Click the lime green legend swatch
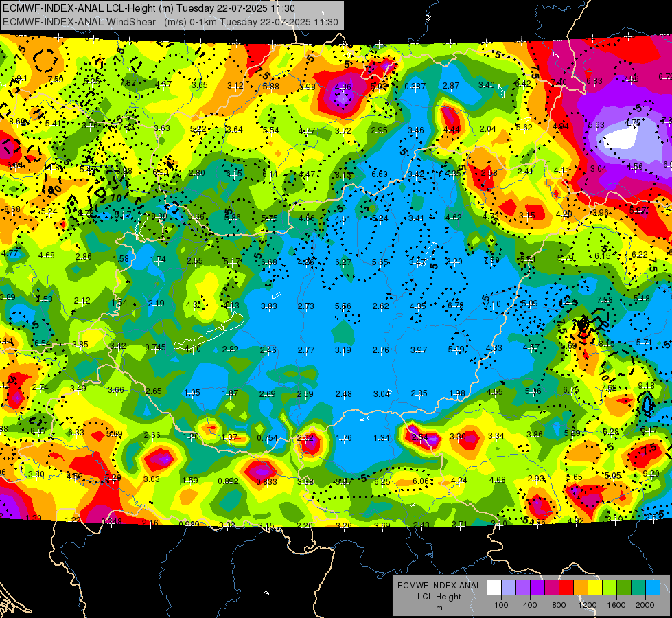Image resolution: width=672 pixels, height=618 pixels. 610,588
